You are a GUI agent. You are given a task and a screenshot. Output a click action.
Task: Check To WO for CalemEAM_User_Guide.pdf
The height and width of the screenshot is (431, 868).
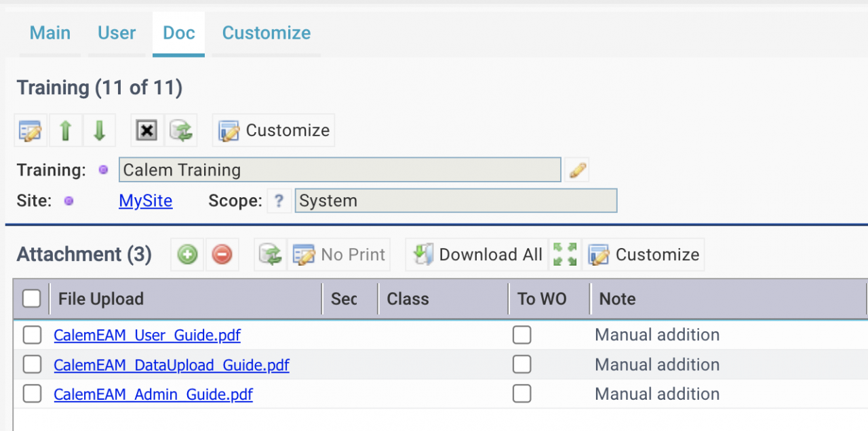point(521,335)
